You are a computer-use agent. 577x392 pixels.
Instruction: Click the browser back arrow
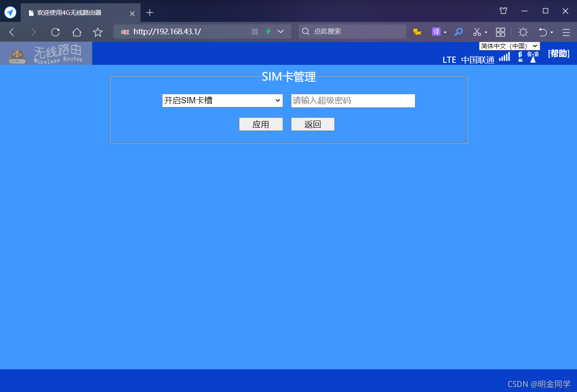[x=12, y=32]
